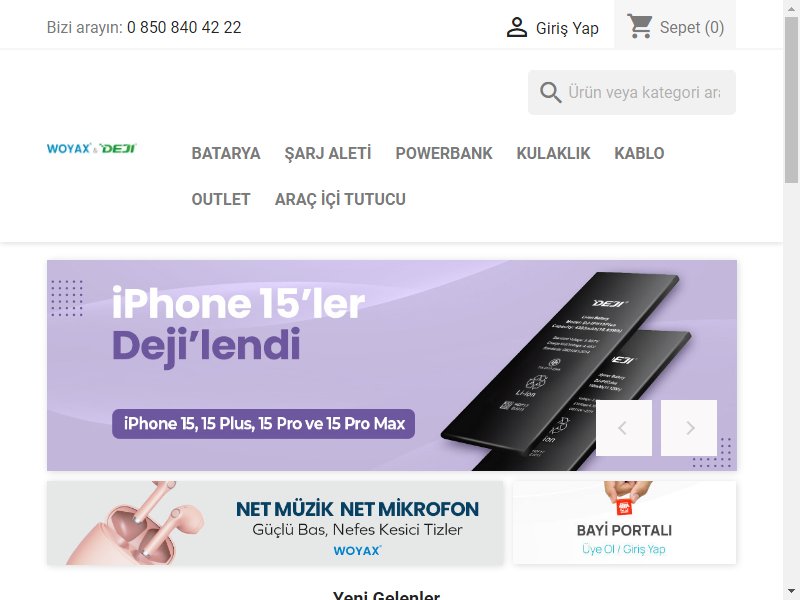800x600 pixels.
Task: Open the ŞARJ ALETİ menu item
Action: pos(328,154)
